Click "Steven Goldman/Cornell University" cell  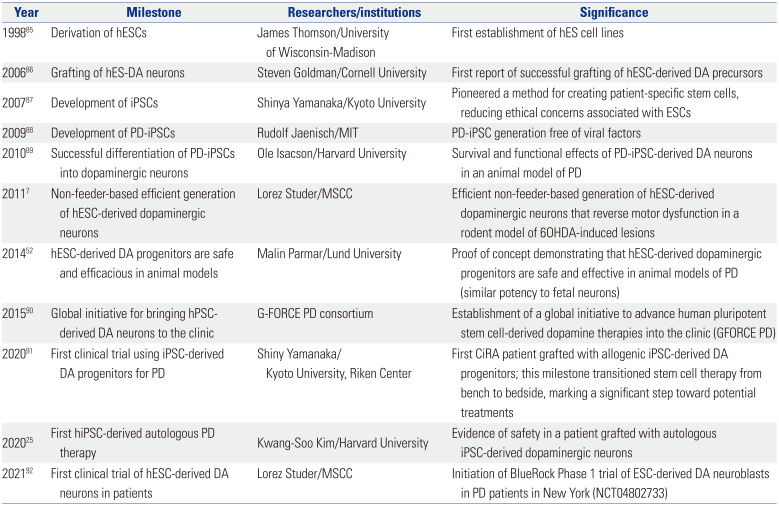342,73
